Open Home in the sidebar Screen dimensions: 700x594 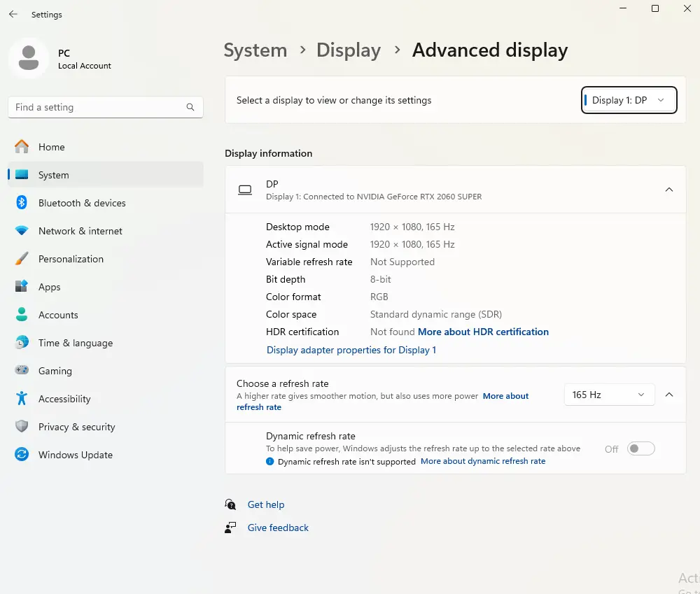coord(106,147)
